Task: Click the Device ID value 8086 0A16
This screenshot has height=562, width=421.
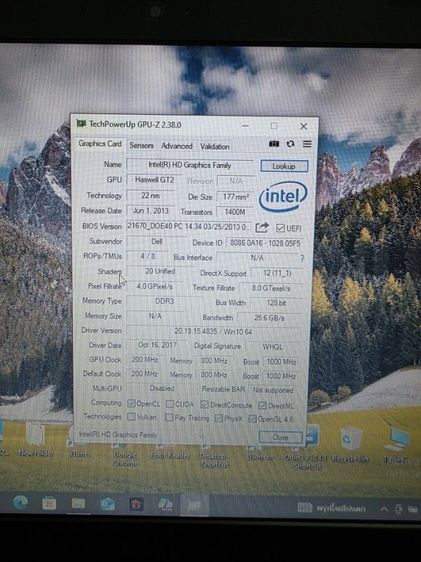Action: [265, 243]
